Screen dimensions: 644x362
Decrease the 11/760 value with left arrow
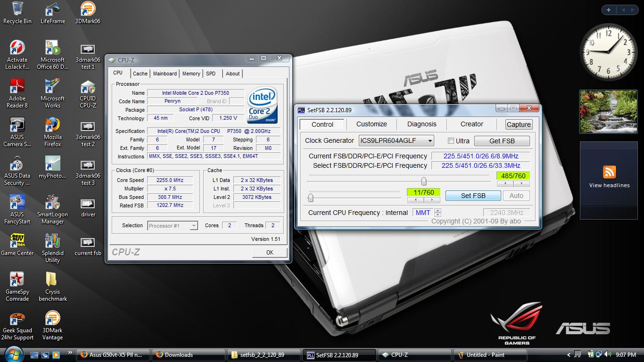point(416,200)
